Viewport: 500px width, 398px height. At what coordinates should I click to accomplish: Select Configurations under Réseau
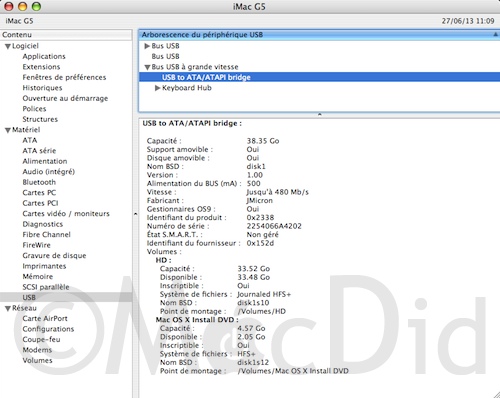tap(48, 329)
